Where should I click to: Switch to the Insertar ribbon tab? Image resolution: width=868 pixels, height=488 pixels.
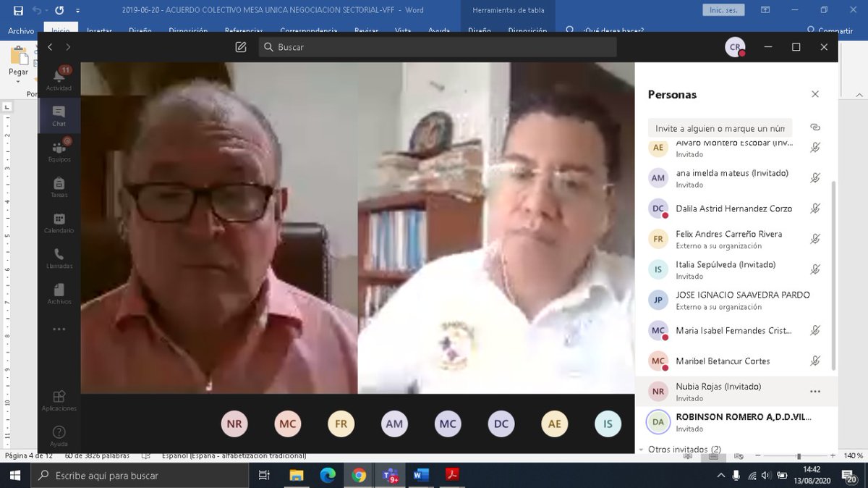pyautogui.click(x=99, y=31)
